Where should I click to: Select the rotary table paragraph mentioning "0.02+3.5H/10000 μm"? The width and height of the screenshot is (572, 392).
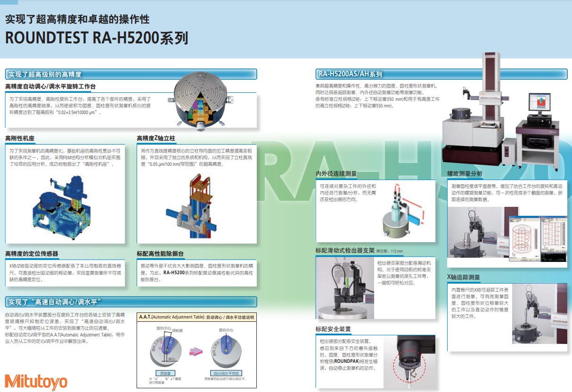80,106
